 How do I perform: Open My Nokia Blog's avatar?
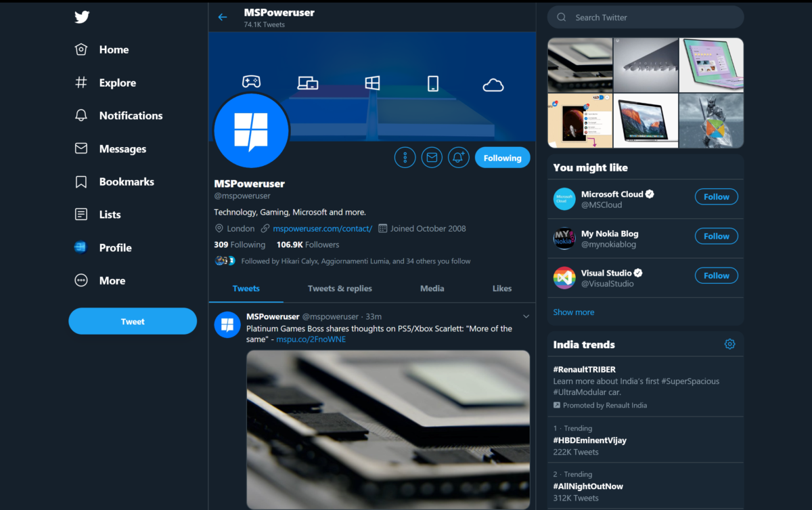coord(564,238)
